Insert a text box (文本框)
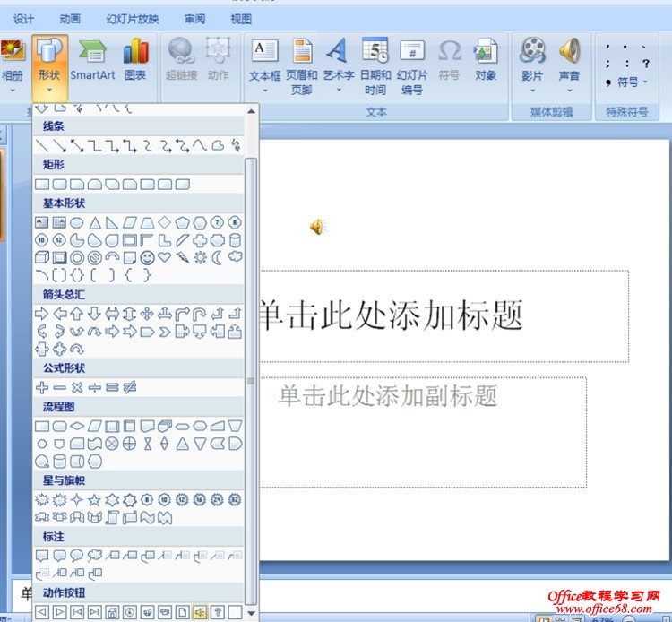672x622 pixels. tap(264, 61)
